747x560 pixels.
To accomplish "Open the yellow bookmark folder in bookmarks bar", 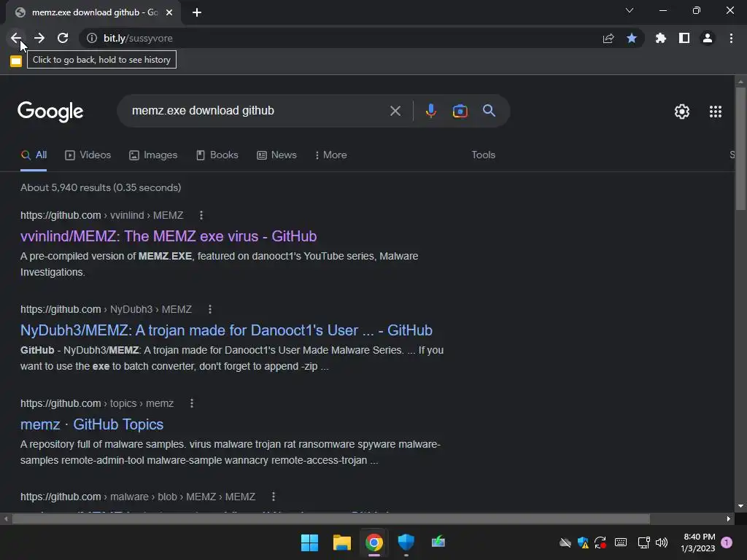I will pyautogui.click(x=16, y=61).
